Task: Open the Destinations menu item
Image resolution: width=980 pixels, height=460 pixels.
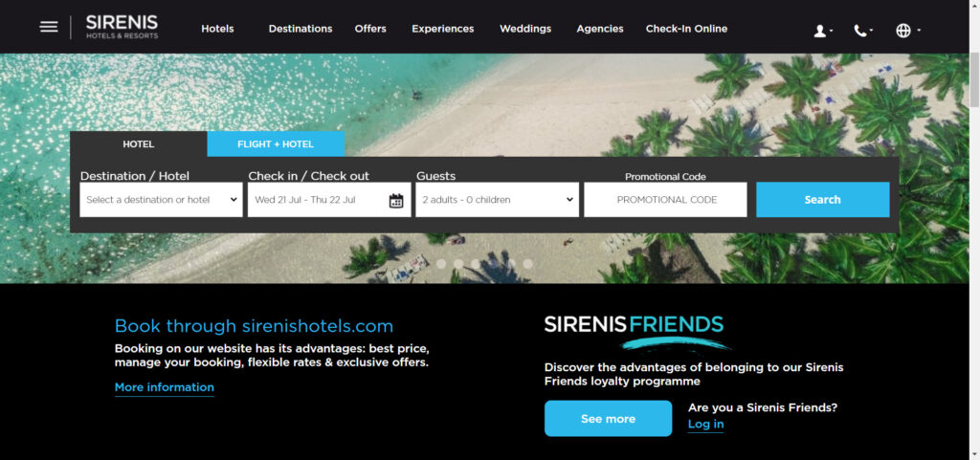Action: [x=301, y=29]
